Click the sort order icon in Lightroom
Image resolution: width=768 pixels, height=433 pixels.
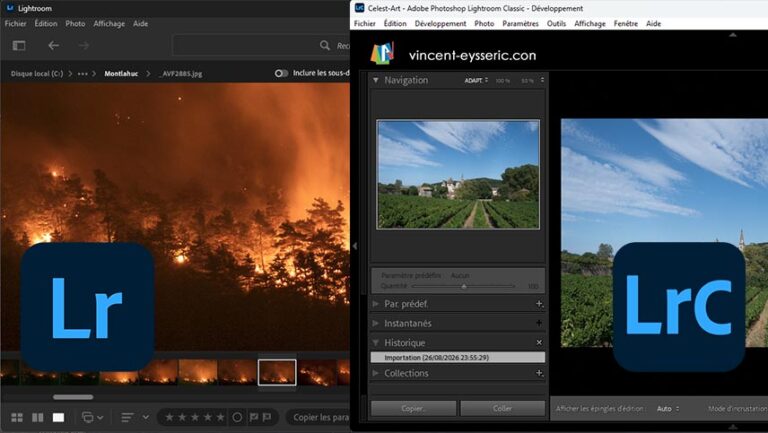tap(127, 417)
